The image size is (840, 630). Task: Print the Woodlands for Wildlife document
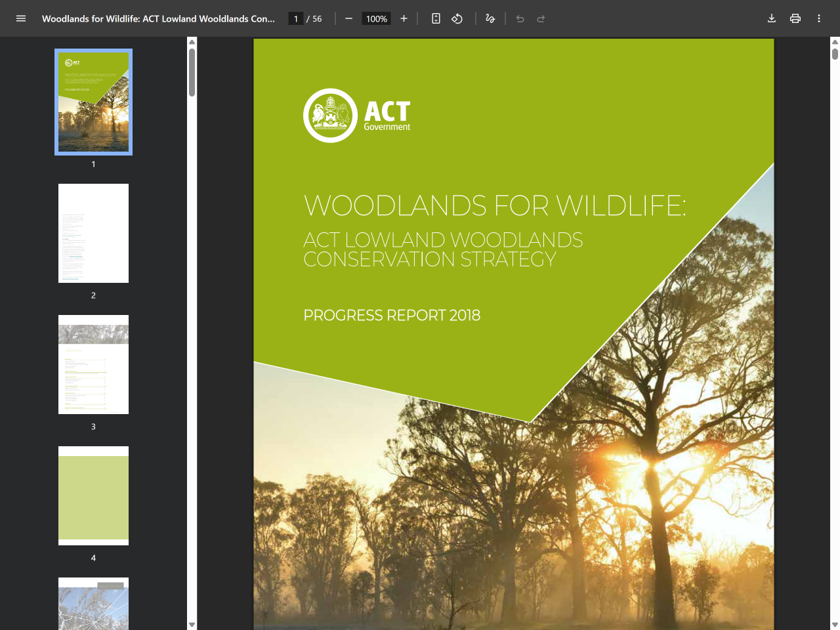point(795,18)
